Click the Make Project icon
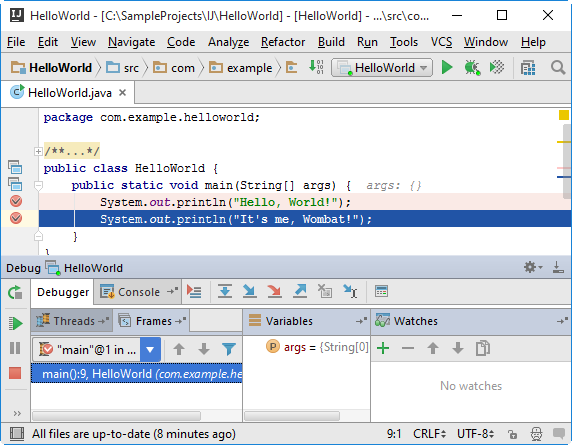The width and height of the screenshot is (572, 445). click(x=316, y=67)
